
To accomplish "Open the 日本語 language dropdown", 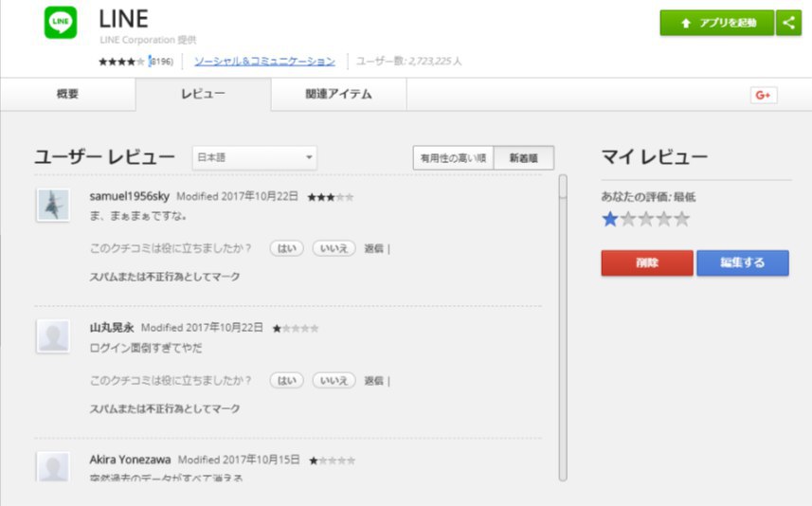I will tap(254, 157).
